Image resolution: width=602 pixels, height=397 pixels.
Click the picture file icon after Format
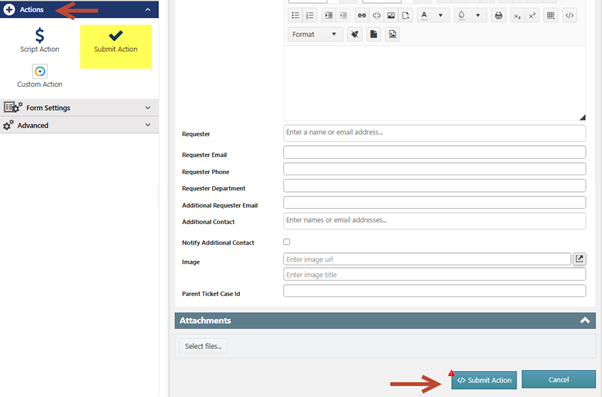pos(392,34)
